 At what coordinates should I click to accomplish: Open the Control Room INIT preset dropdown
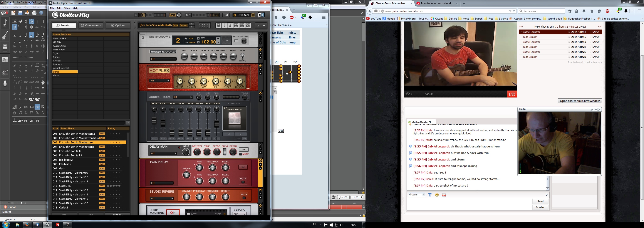click(183, 97)
